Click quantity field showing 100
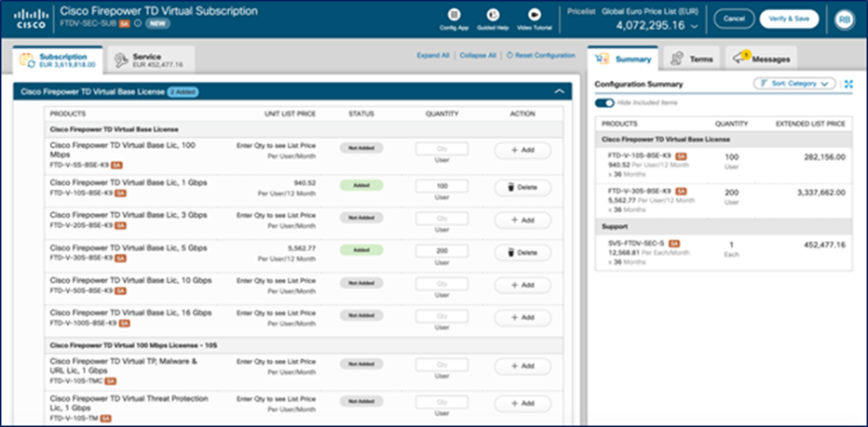Image resolution: width=868 pixels, height=427 pixels. [x=441, y=186]
